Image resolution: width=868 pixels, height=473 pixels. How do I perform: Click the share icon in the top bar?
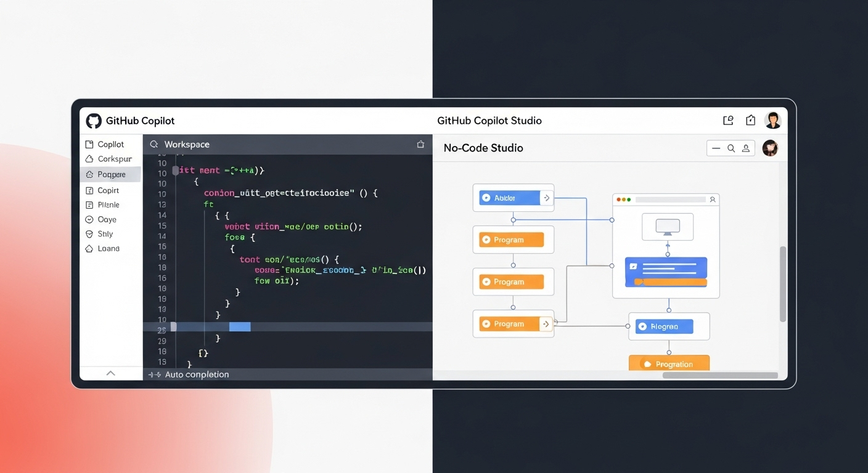pyautogui.click(x=728, y=121)
